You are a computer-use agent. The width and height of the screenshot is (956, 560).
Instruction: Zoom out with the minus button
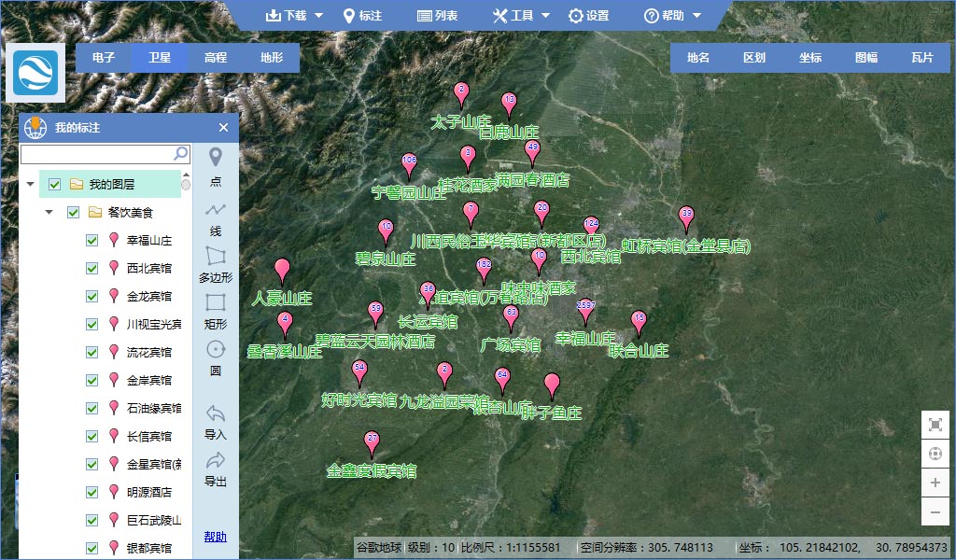(935, 511)
